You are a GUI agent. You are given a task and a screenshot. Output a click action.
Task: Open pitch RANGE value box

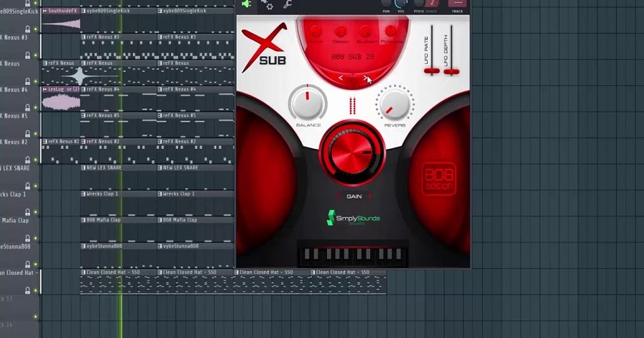tap(432, 4)
